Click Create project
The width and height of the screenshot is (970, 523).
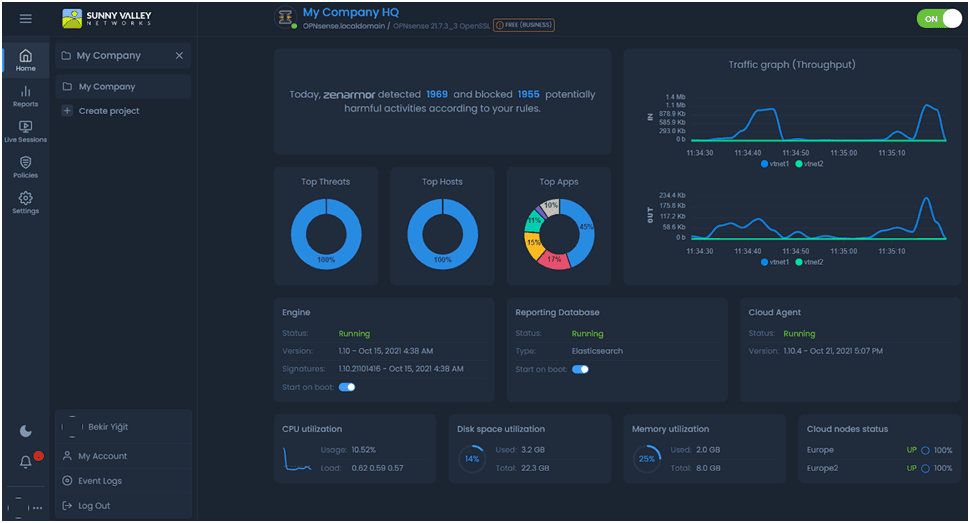point(109,111)
